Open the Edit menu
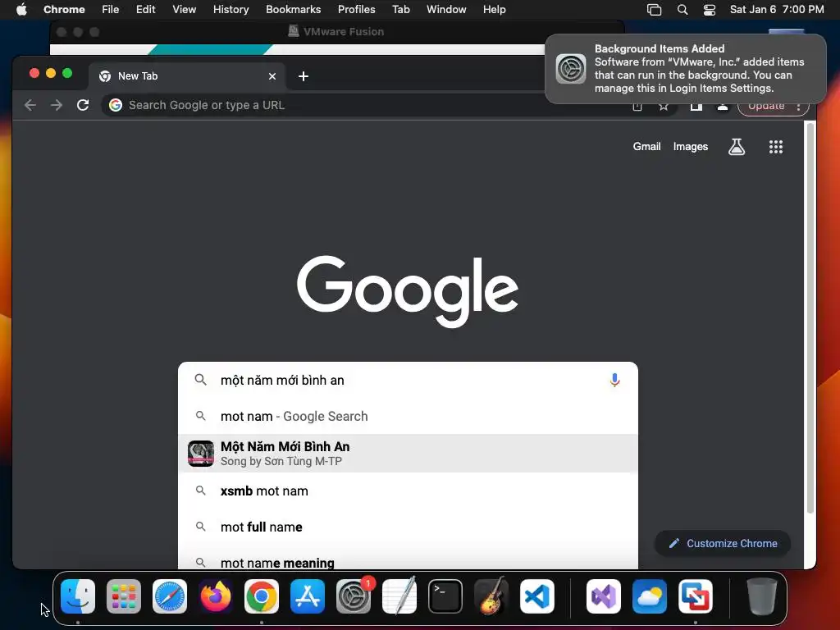 [146, 9]
